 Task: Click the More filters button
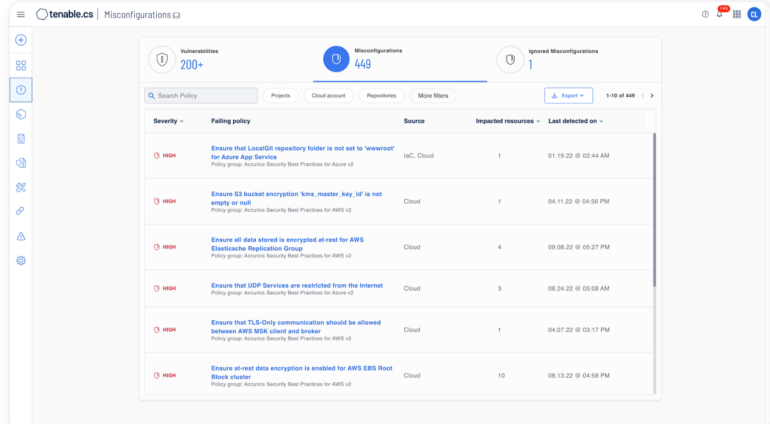coord(433,96)
